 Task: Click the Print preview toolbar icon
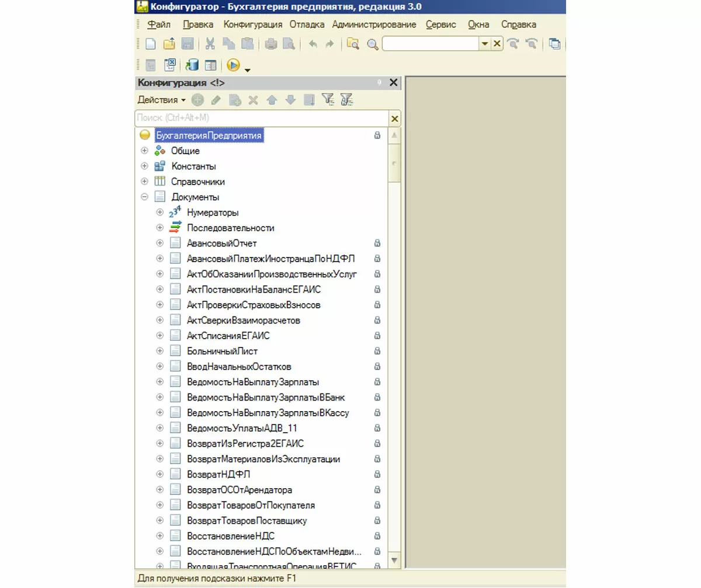point(288,44)
